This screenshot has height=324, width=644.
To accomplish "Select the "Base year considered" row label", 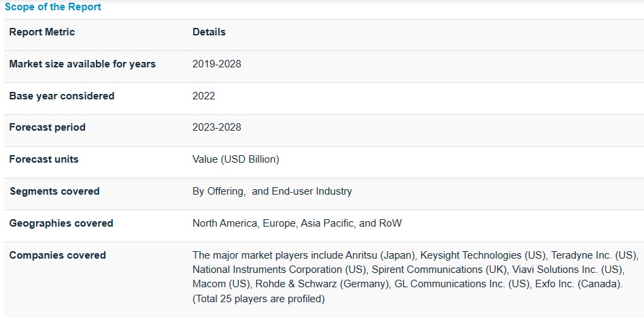I will click(62, 96).
